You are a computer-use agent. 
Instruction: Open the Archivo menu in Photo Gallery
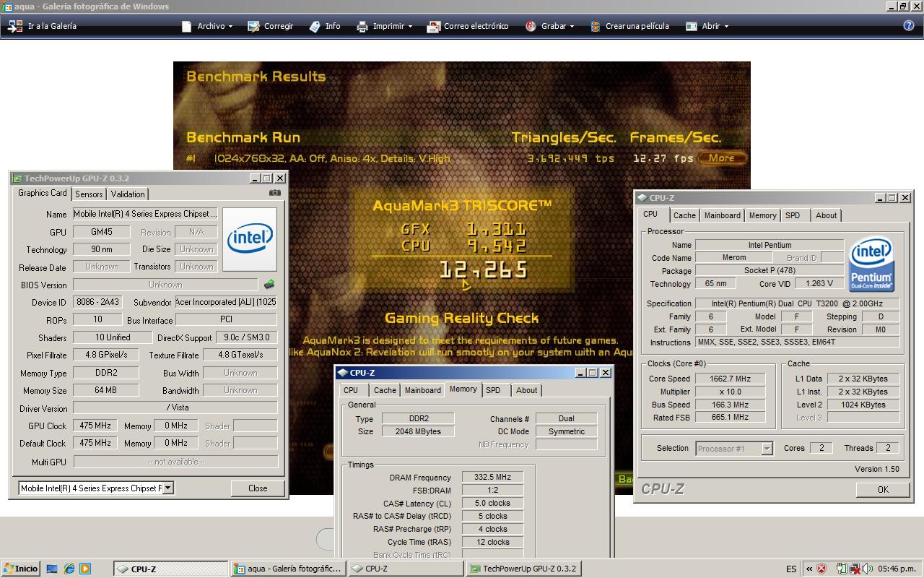click(207, 26)
